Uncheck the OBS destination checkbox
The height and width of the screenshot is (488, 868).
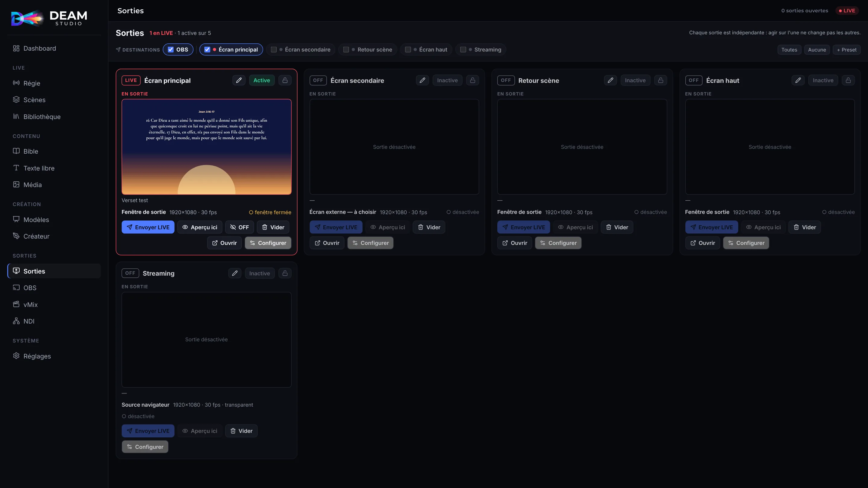tap(171, 49)
